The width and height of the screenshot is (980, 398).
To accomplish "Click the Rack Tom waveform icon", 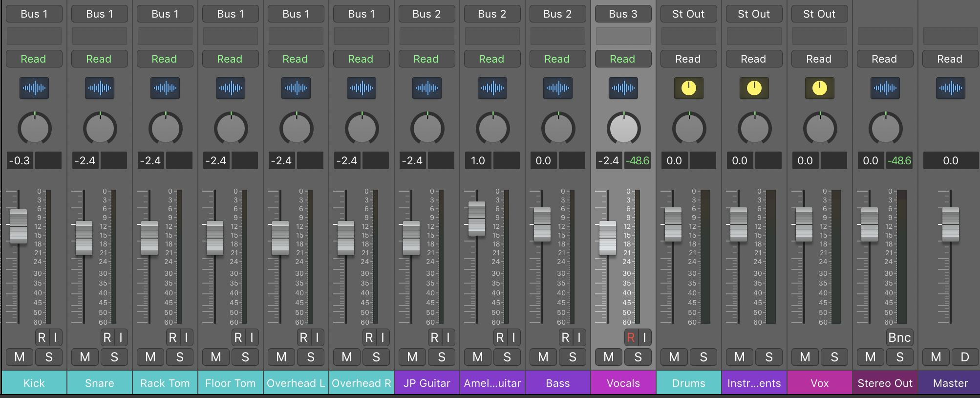I will coord(165,88).
